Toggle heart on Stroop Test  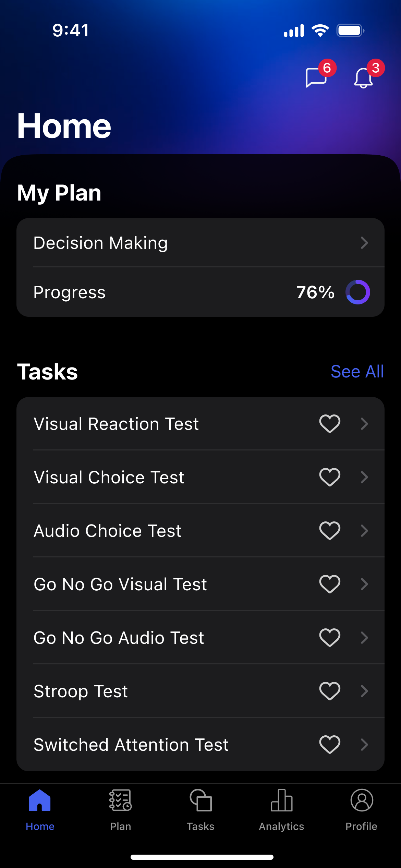[330, 691]
